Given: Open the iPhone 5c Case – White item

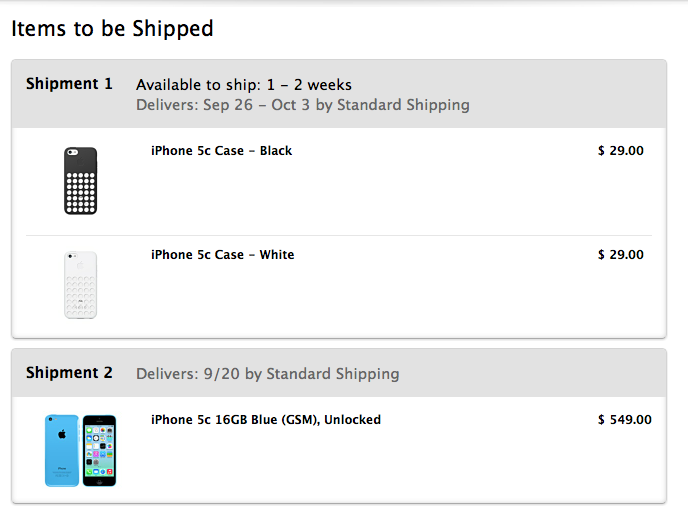Looking at the screenshot, I should 222,255.
